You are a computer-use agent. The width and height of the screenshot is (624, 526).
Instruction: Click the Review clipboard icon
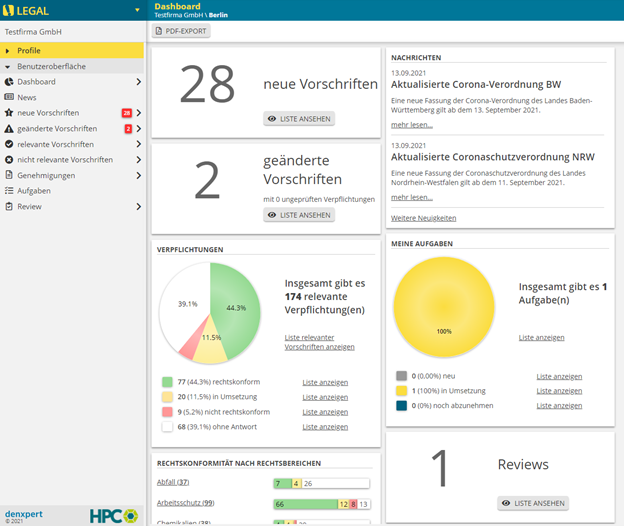point(9,206)
